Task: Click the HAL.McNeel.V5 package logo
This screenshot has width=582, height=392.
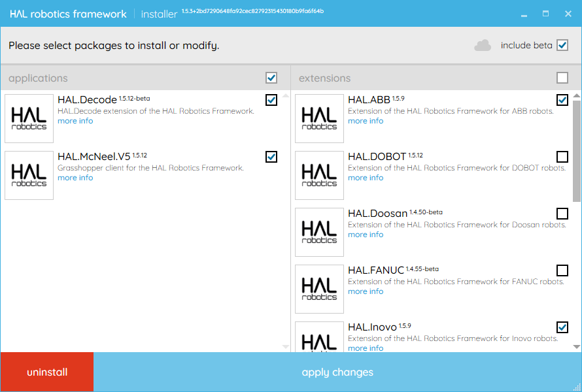Action: pos(29,175)
